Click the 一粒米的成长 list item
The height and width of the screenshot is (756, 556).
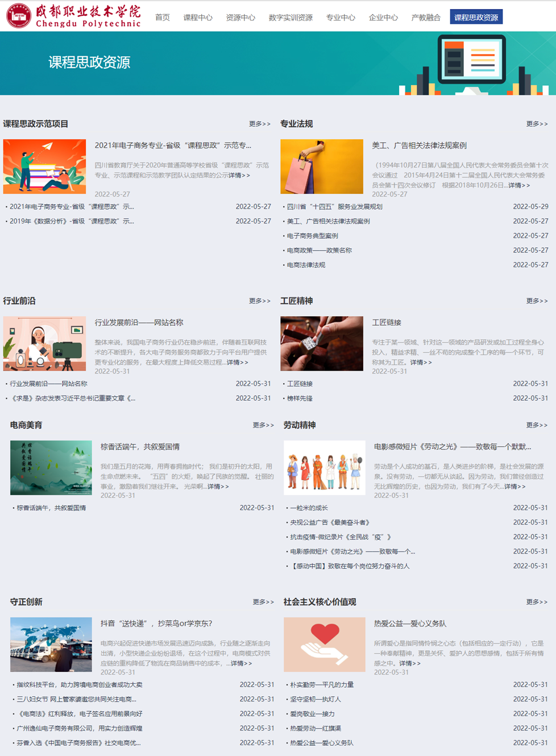309,508
